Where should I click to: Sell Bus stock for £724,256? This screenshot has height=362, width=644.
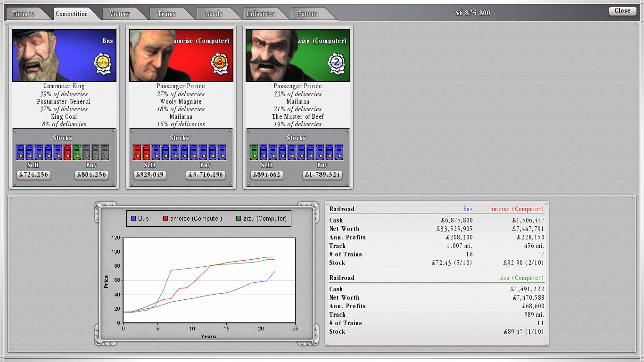(x=33, y=175)
